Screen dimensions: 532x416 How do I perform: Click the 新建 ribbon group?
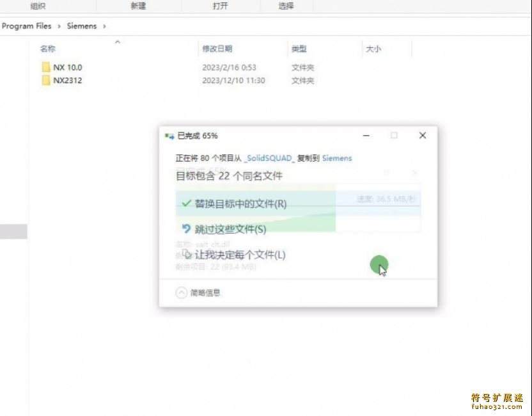point(137,6)
